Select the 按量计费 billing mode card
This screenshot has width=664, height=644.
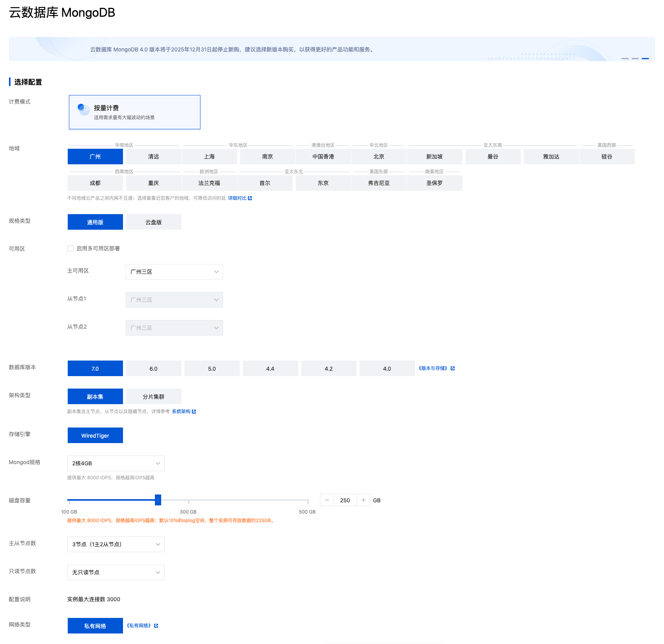click(x=135, y=112)
